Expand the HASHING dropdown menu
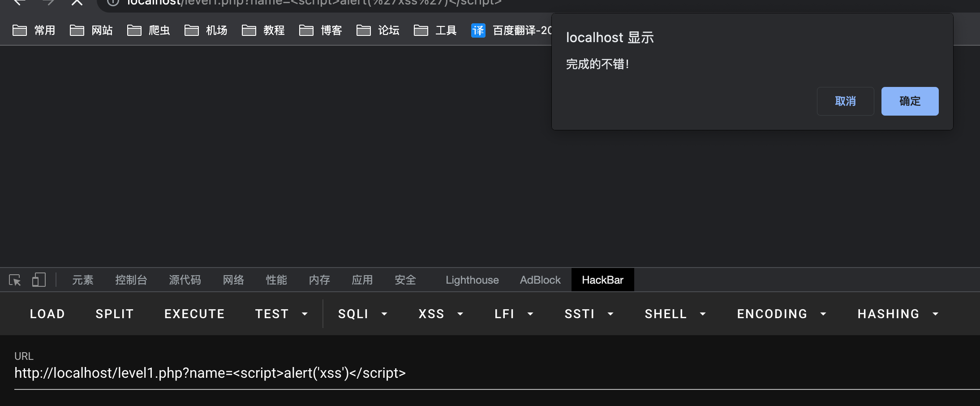Image resolution: width=980 pixels, height=406 pixels. [x=898, y=314]
